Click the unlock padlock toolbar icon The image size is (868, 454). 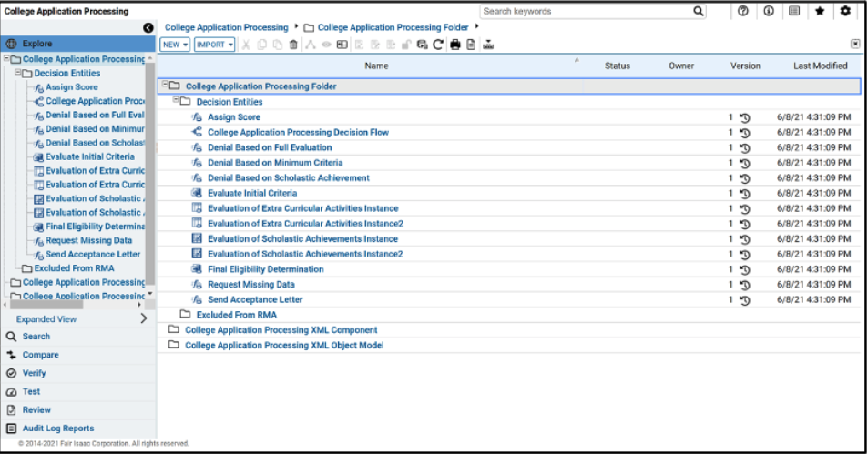[406, 45]
